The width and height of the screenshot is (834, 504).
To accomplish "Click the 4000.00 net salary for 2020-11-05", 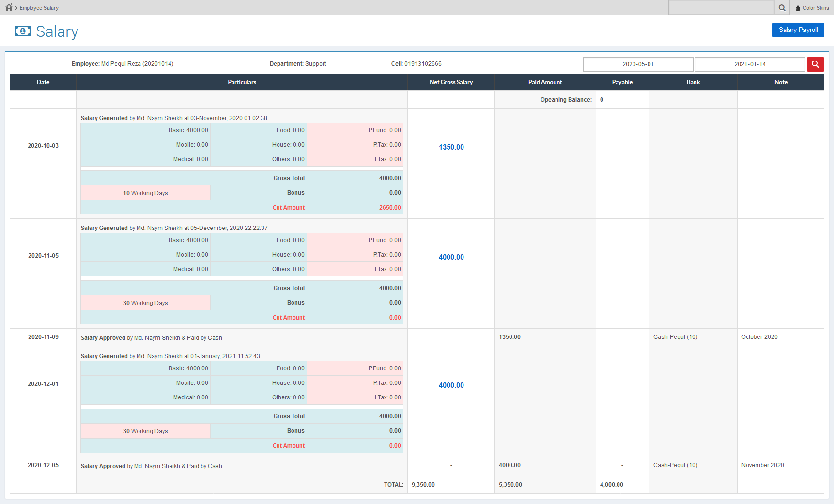I will [451, 257].
